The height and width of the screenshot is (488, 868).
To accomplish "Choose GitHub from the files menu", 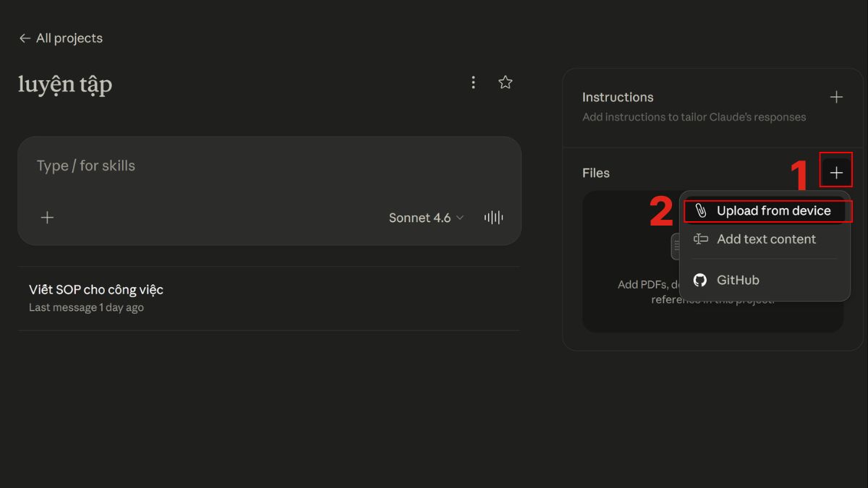I will [765, 280].
